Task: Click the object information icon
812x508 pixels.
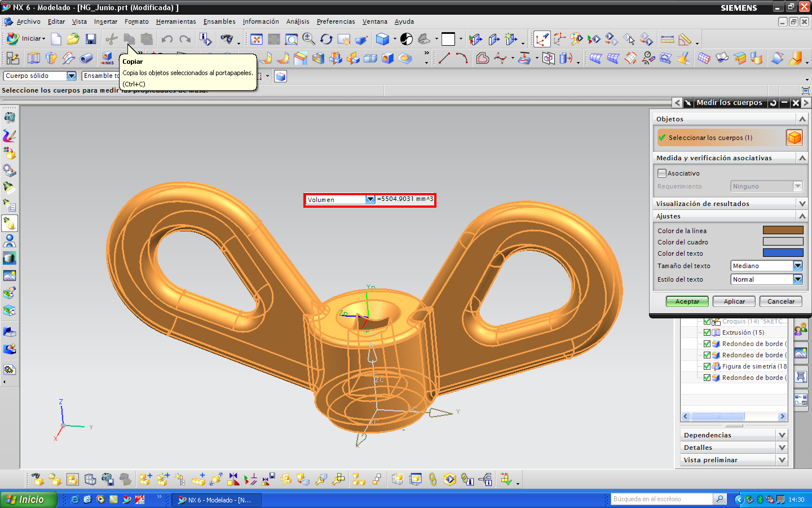Action: click(205, 39)
